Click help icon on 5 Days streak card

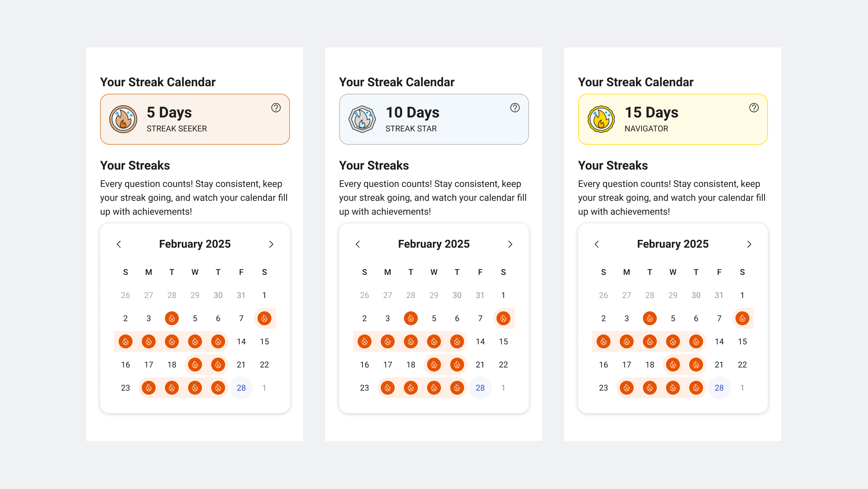tap(276, 108)
